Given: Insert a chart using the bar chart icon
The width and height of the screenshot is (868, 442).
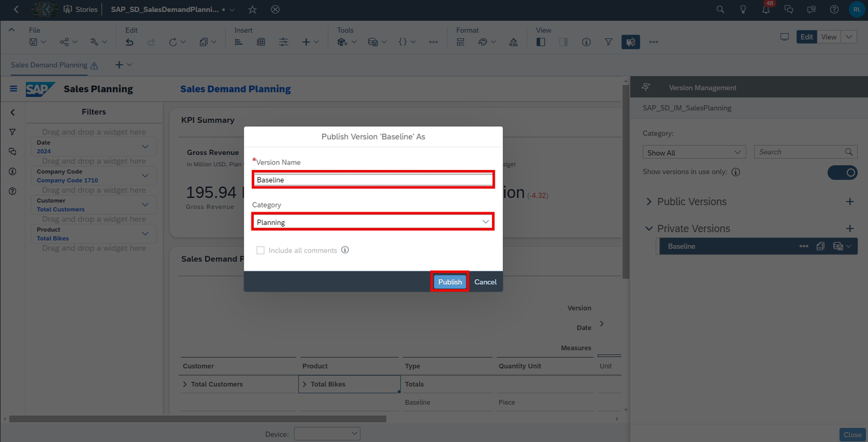Looking at the screenshot, I should (239, 42).
